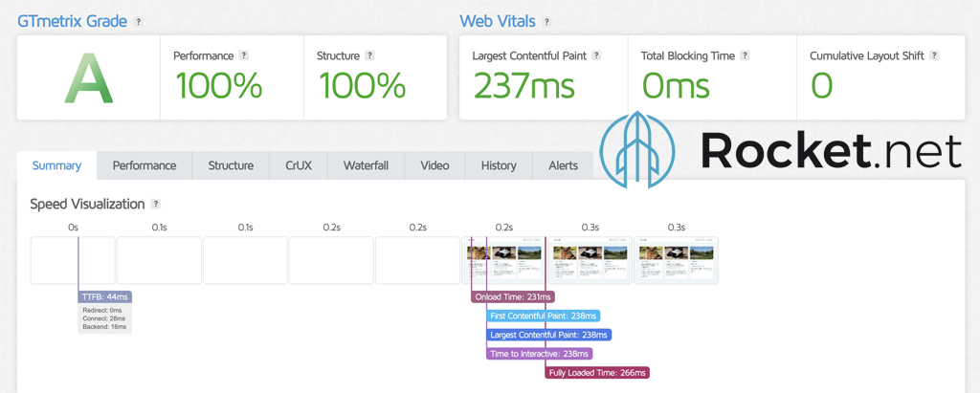Select the Alerts tab

pyautogui.click(x=563, y=165)
